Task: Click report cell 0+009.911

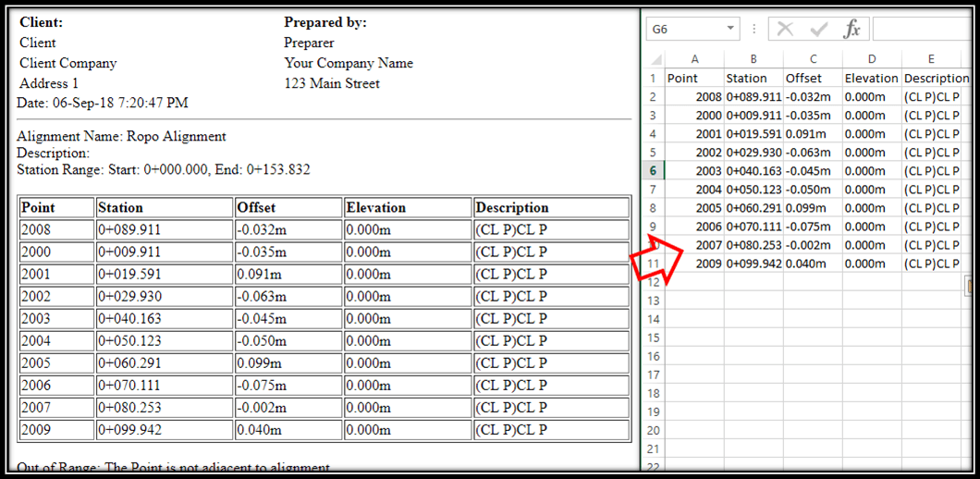Action: coord(165,252)
